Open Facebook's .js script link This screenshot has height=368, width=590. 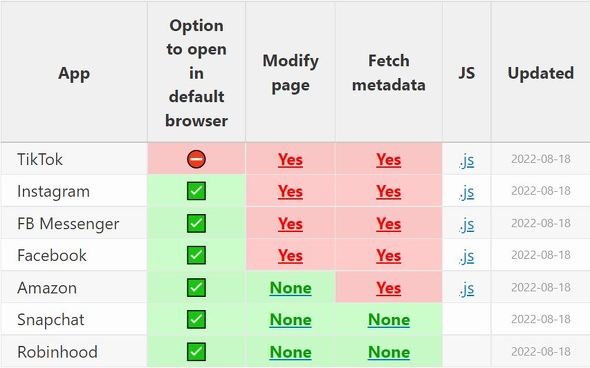(x=466, y=257)
